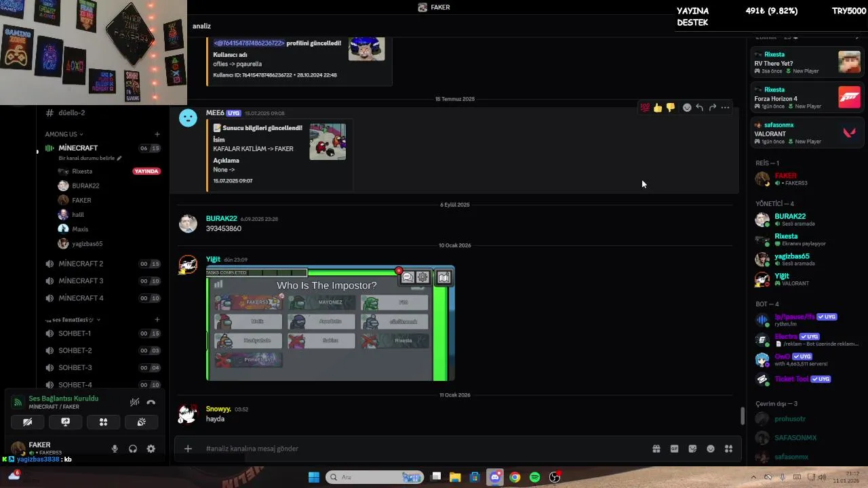This screenshot has width=868, height=488.
Task: Open the add reaction emoji picker
Action: (x=687, y=108)
